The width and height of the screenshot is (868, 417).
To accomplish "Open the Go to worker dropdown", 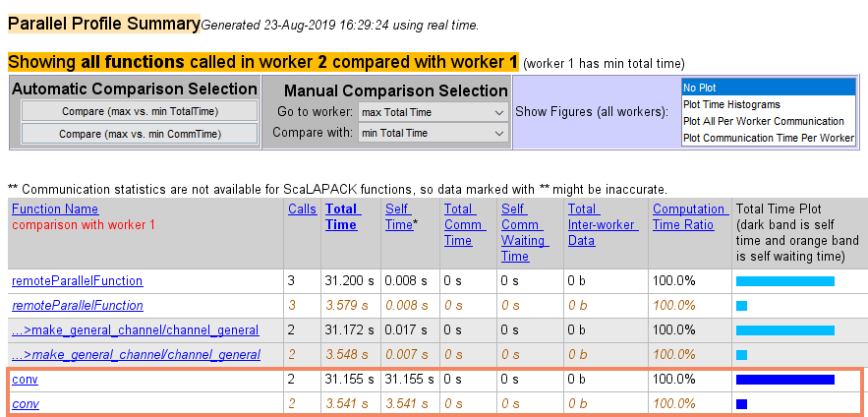I will coord(433,112).
